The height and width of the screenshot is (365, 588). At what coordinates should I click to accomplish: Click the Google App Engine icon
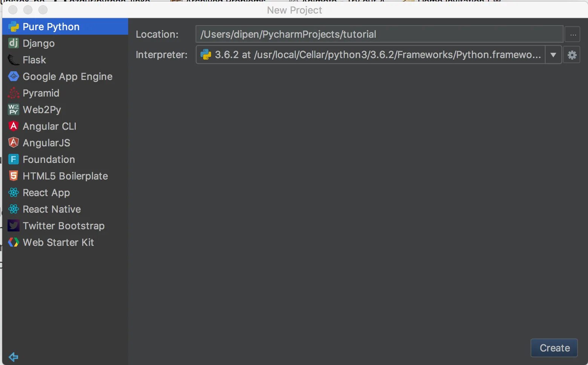(x=14, y=77)
